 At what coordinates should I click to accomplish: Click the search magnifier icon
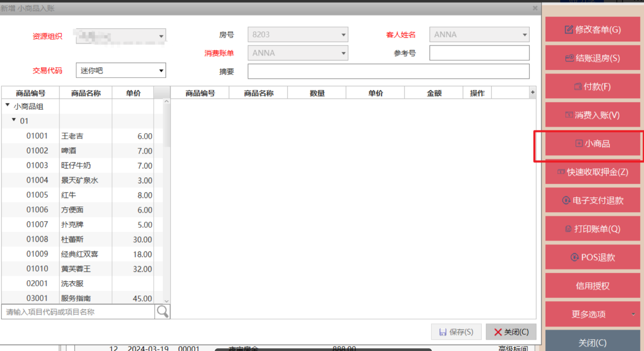(x=162, y=312)
